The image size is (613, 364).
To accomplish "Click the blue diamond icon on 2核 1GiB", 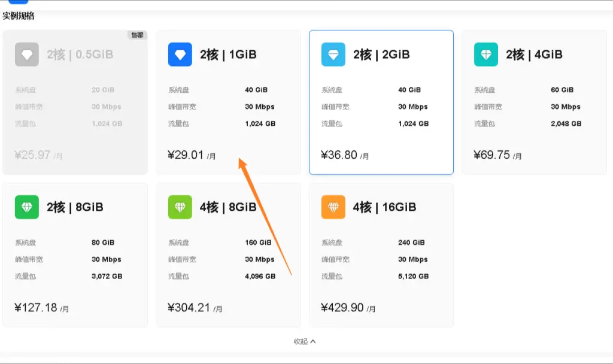I will click(180, 54).
